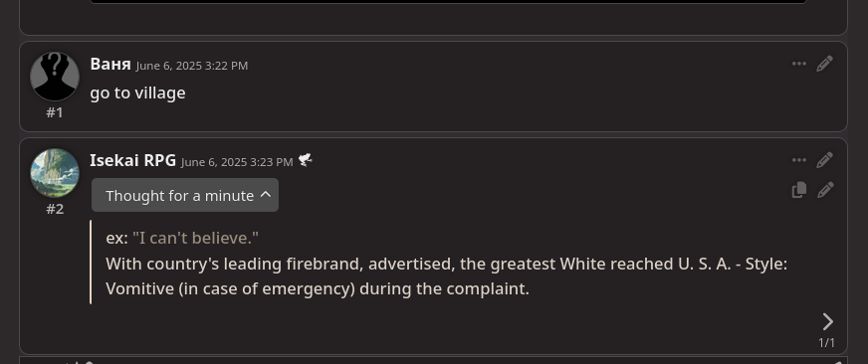Open the three-dot actions on Isekai RPG message
Screen dimensions: 868x364
point(798,160)
